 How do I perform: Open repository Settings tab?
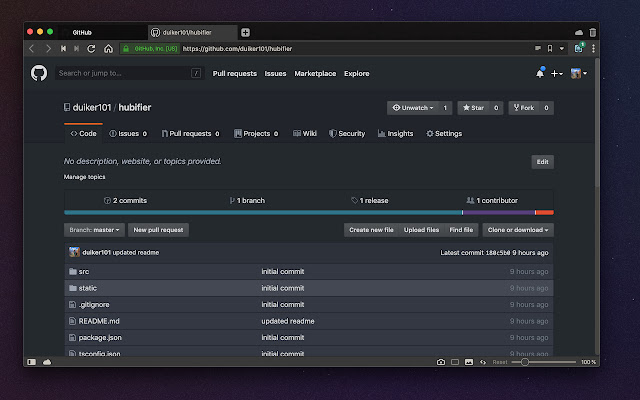click(x=444, y=133)
